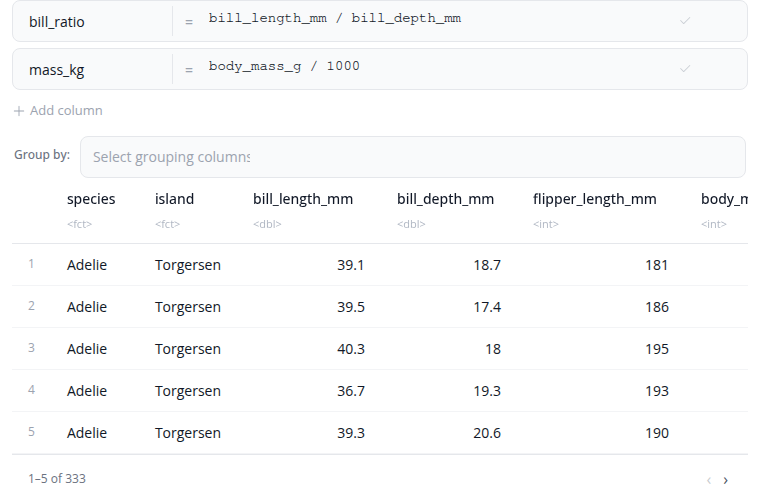Select the 36.7 bill length cell

coord(351,391)
